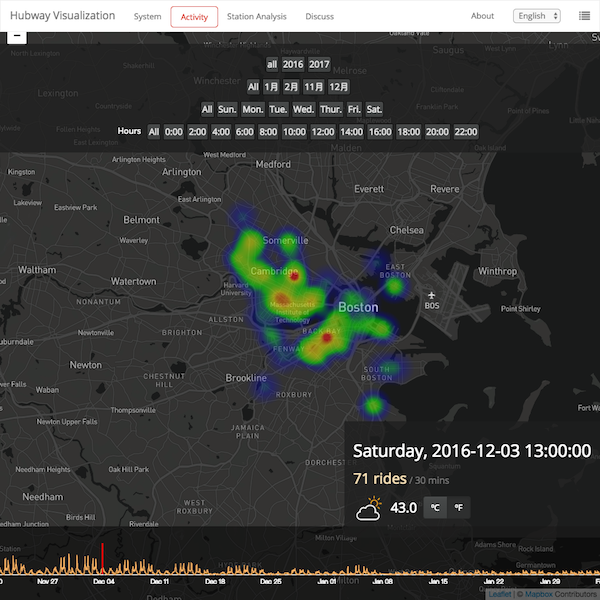Open the Station Analysis tab
The image size is (600, 600).
tap(256, 16)
